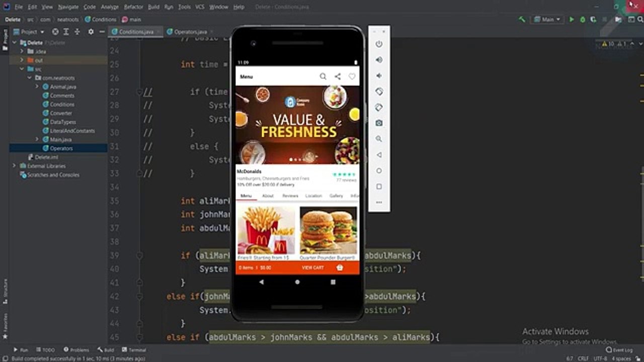Click Scratches and Consoles node
644x362 pixels.
[50, 175]
